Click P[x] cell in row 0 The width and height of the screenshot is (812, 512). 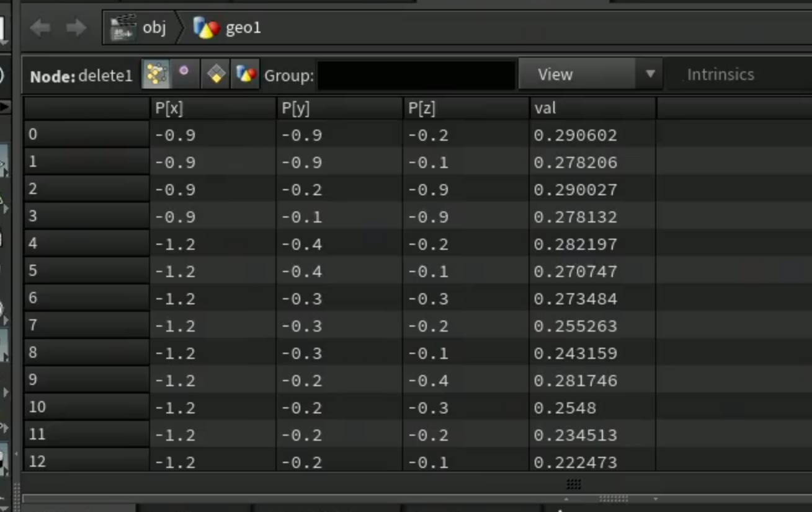pos(213,135)
